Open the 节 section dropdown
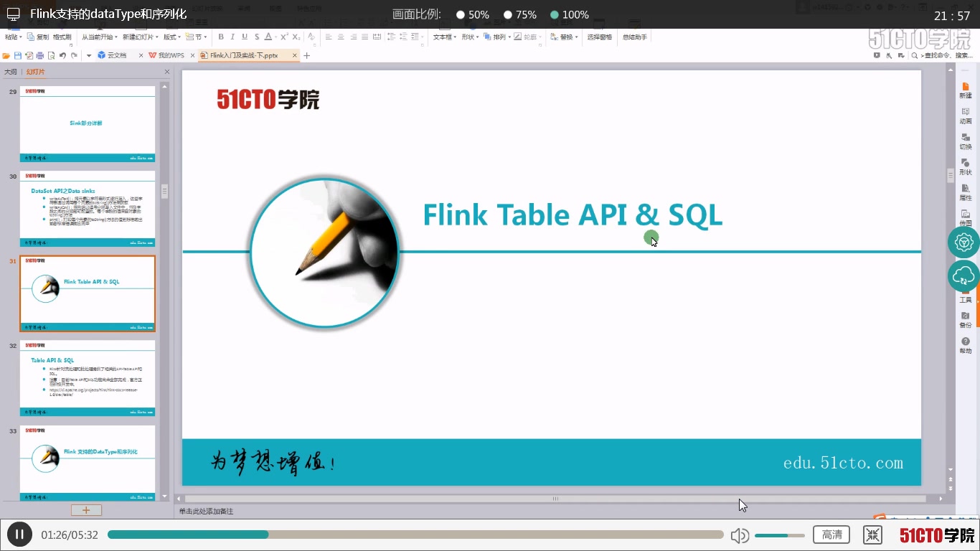Viewport: 980px width, 551px height. pos(196,37)
